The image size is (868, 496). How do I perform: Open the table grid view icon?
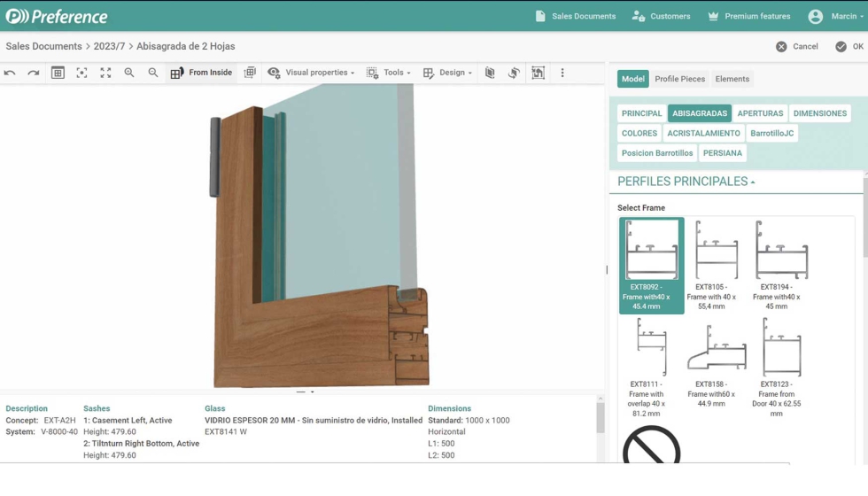58,73
